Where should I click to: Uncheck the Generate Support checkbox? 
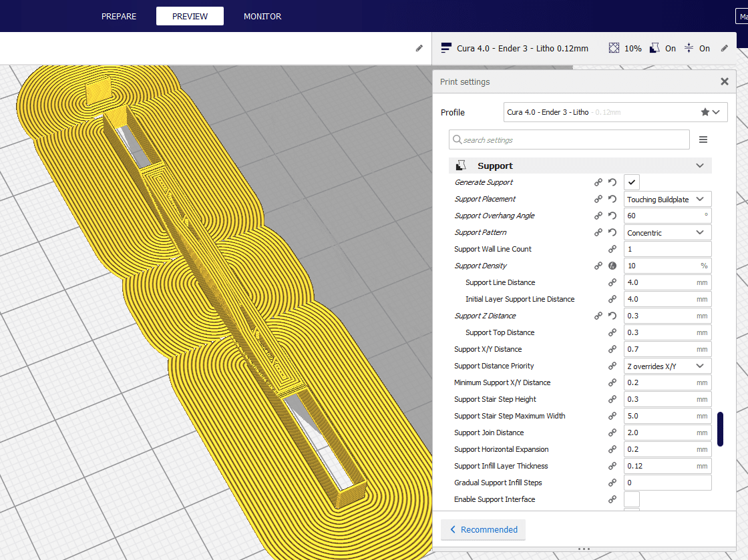pos(632,182)
